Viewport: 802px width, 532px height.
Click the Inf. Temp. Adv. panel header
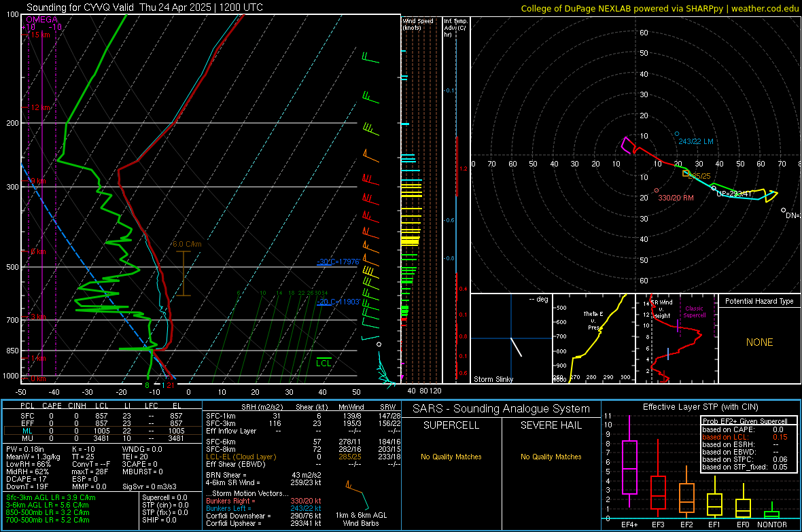[x=456, y=28]
